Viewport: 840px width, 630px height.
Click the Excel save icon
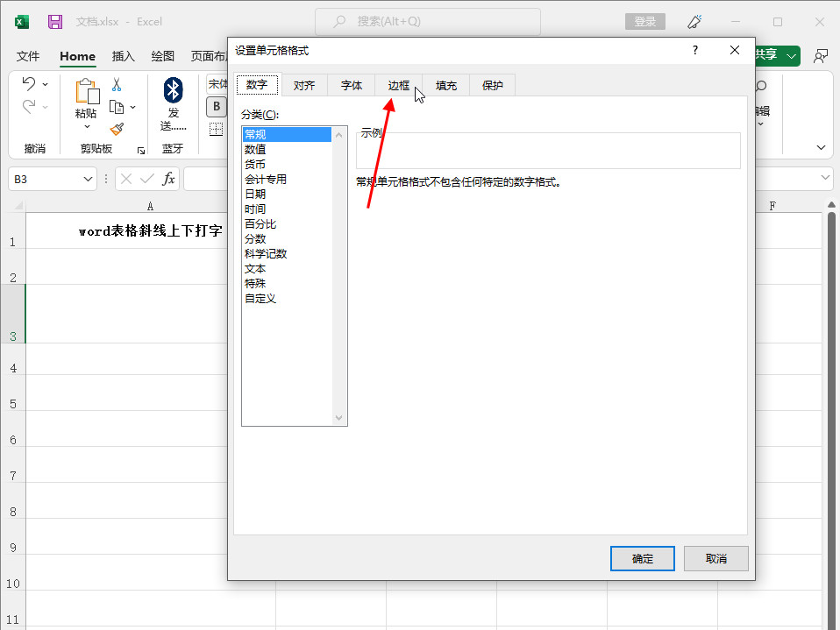click(x=55, y=21)
